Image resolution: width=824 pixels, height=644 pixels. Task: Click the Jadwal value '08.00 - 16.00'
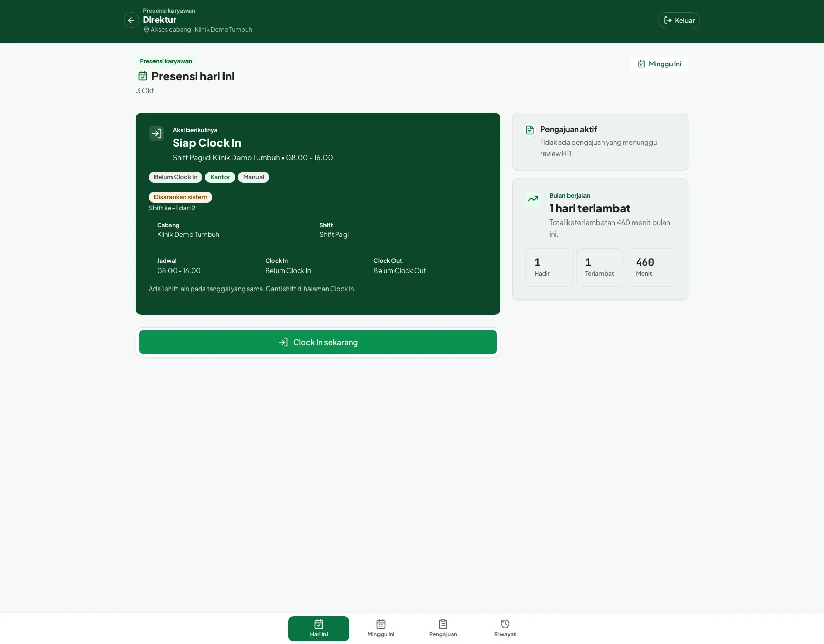179,271
